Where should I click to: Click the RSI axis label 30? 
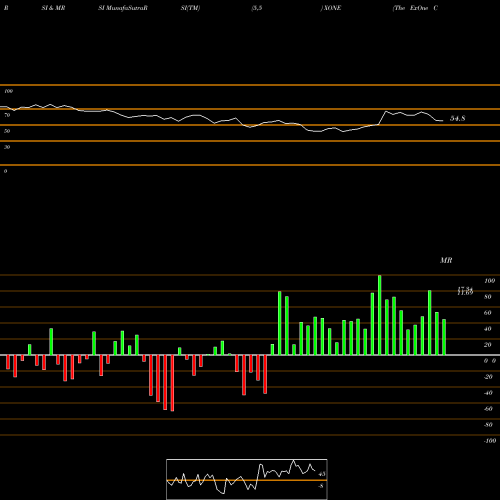click(x=7, y=147)
